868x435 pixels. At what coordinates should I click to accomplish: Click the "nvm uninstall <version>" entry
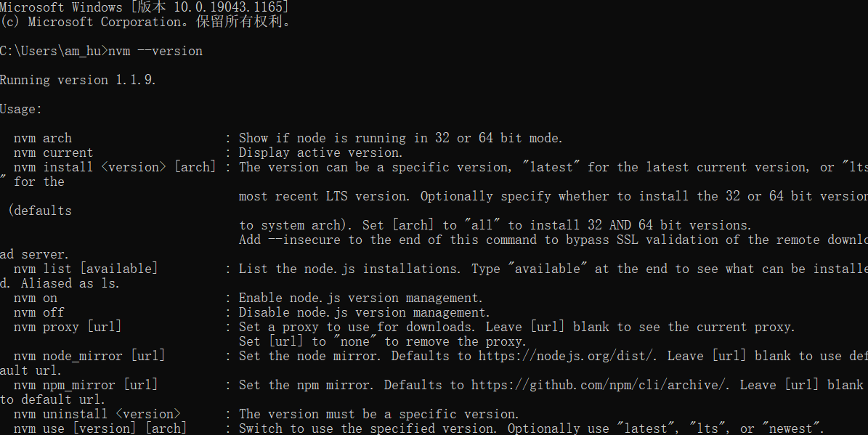(97, 414)
